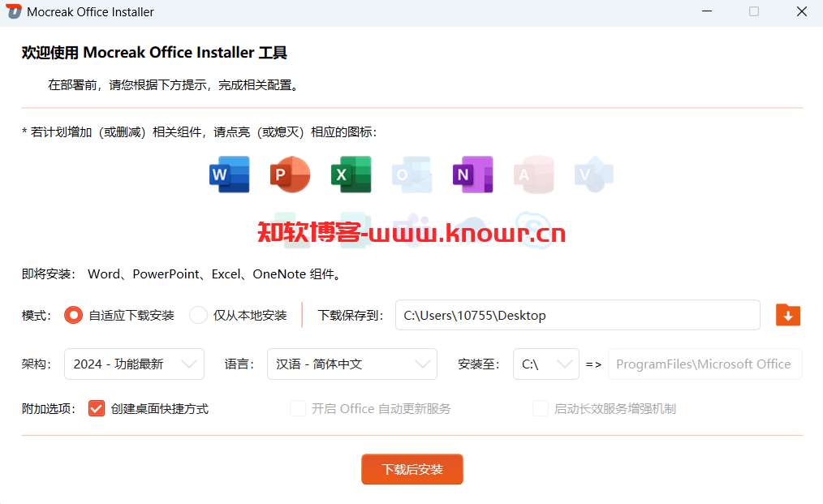
Task: Click the ProgramFiles\Microsoft Office path field
Action: [x=705, y=364]
